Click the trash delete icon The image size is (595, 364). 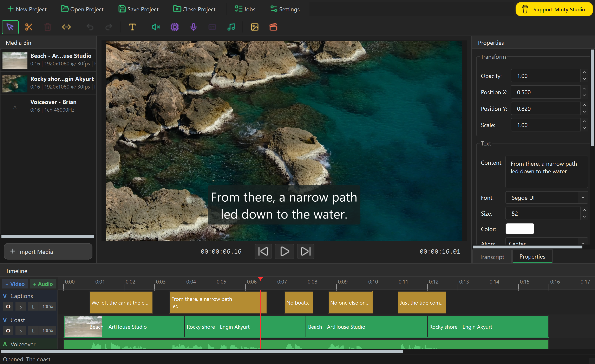48,27
